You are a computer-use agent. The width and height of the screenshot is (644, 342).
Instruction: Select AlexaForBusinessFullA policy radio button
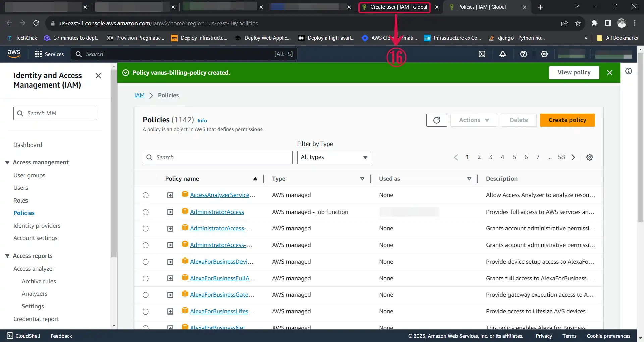pos(145,278)
